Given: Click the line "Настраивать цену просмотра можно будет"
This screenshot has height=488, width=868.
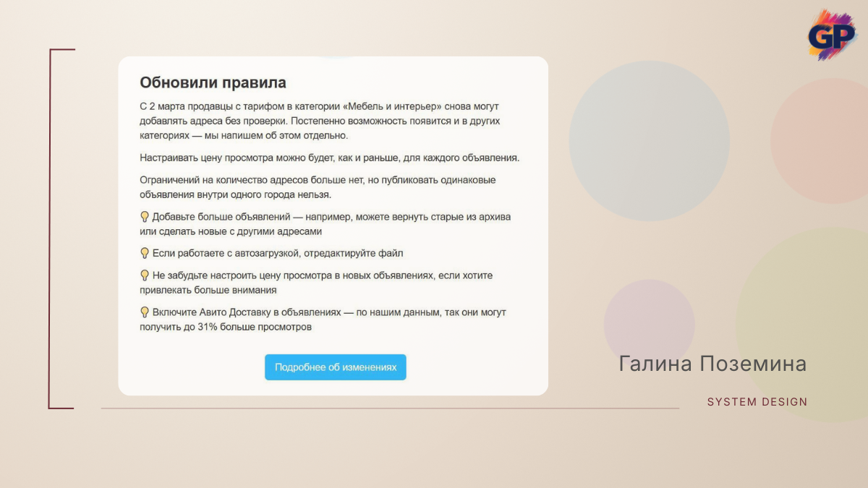Looking at the screenshot, I should click(x=330, y=158).
